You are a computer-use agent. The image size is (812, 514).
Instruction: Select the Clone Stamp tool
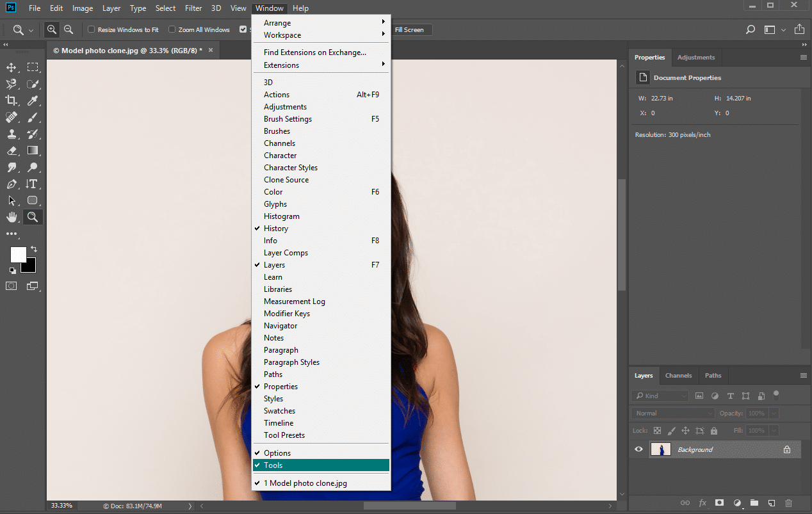12,134
